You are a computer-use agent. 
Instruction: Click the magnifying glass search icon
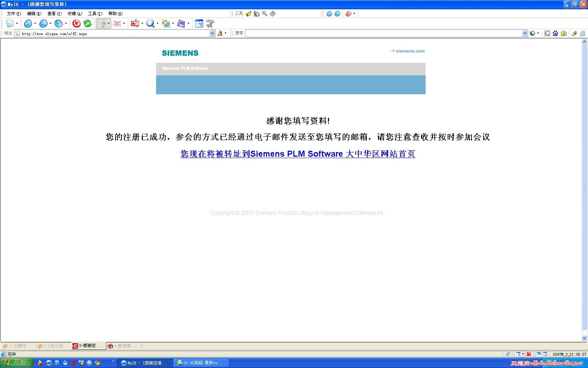point(150,23)
